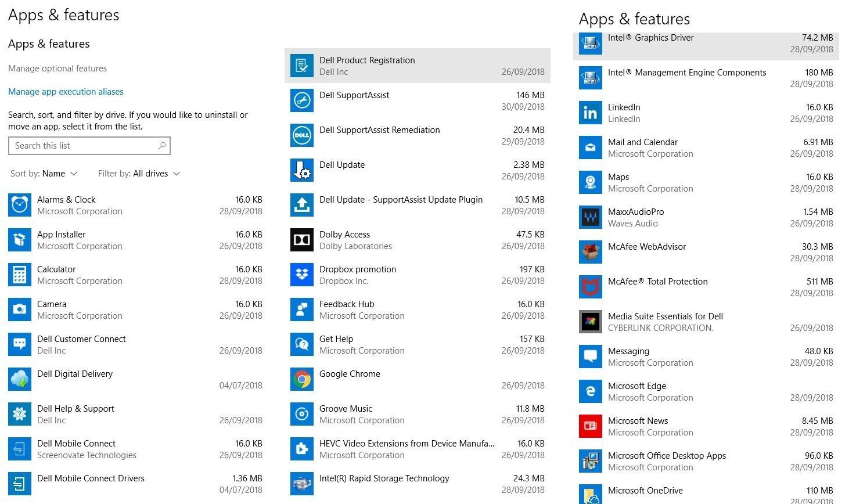Click the Dell SupportAssist Remediation logo icon
This screenshot has height=504, width=856.
pyautogui.click(x=302, y=135)
